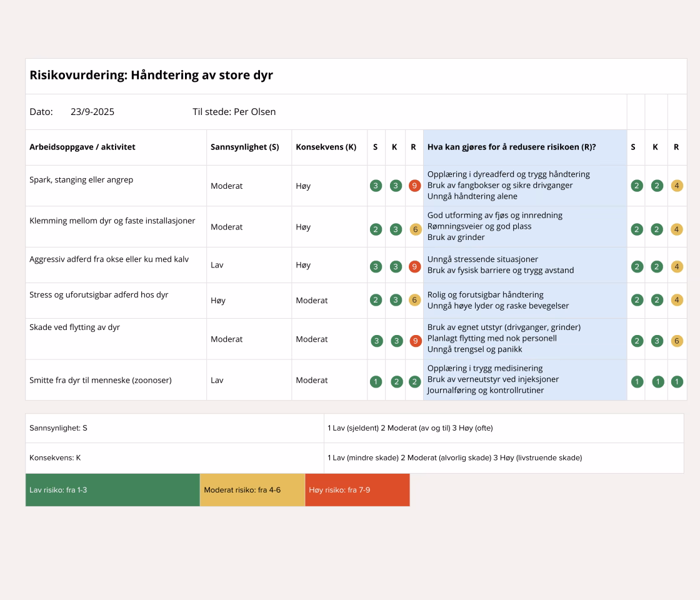The image size is (700, 600).
Task: Click the red 9 badge for aggressive okse row
Action: pyautogui.click(x=414, y=266)
